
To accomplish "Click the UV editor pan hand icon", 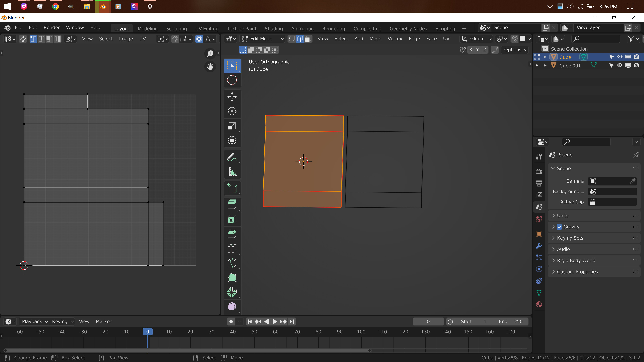I will pyautogui.click(x=210, y=67).
